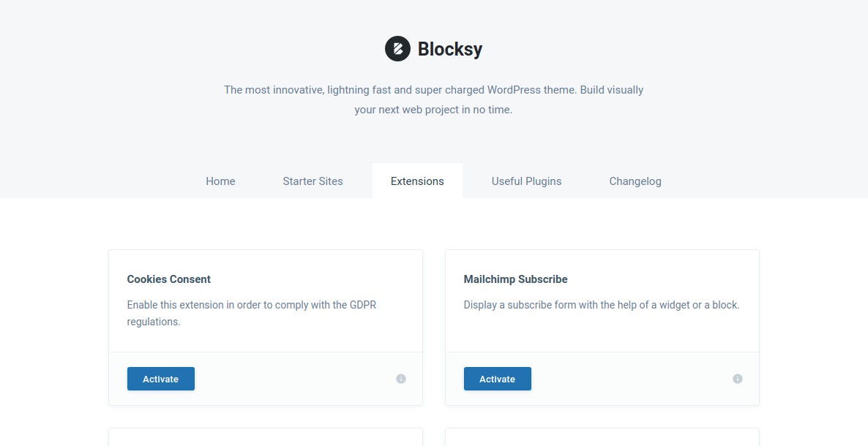868x446 pixels.
Task: Activate the Cookies Consent extension
Action: point(160,379)
